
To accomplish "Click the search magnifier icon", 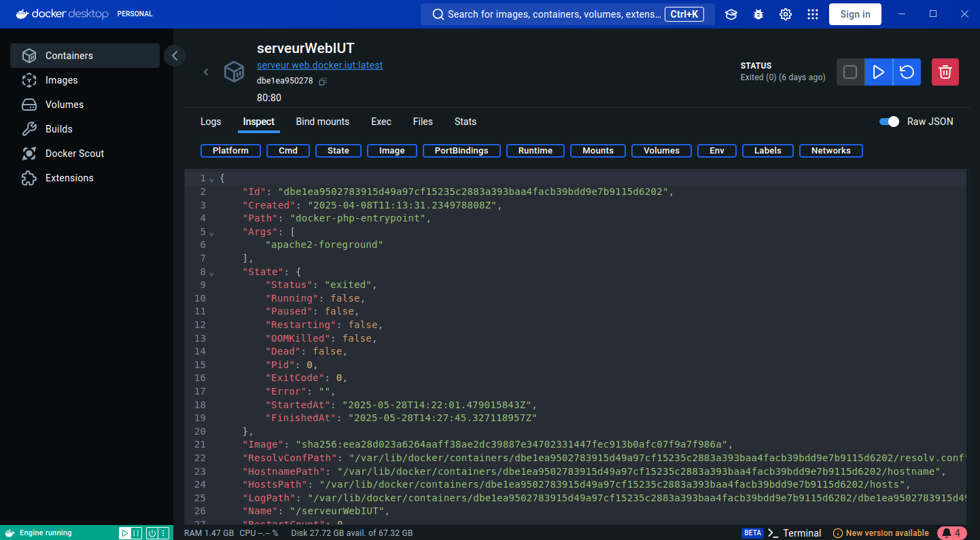I will (x=438, y=14).
